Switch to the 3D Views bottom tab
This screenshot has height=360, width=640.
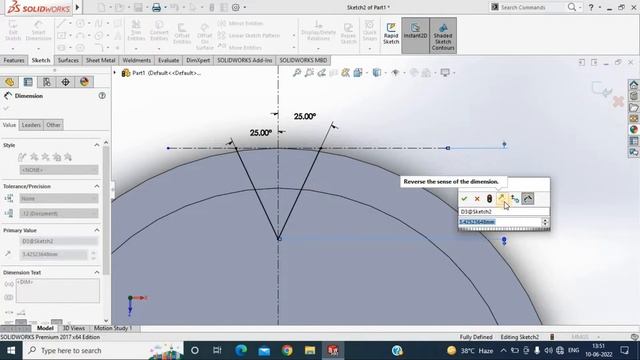click(x=74, y=328)
